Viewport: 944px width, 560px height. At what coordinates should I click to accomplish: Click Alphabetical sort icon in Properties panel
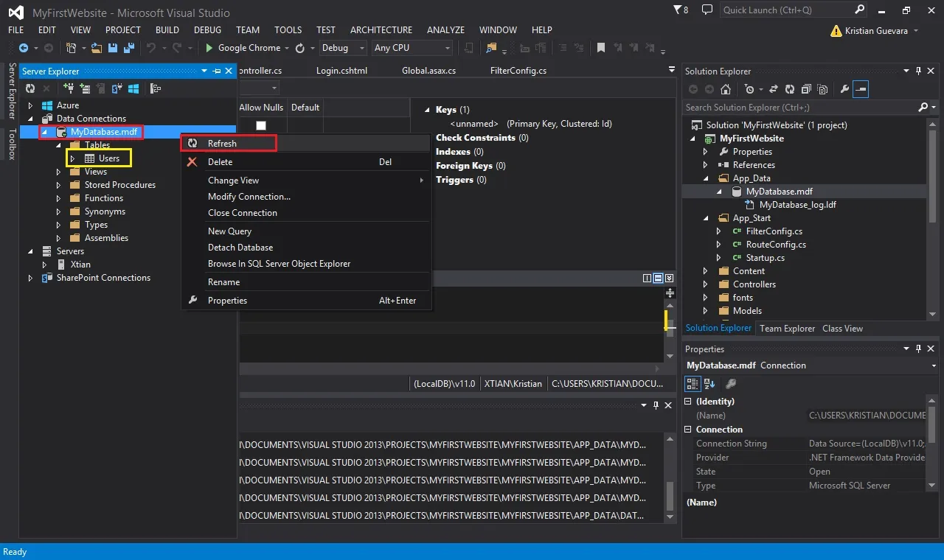pyautogui.click(x=709, y=384)
